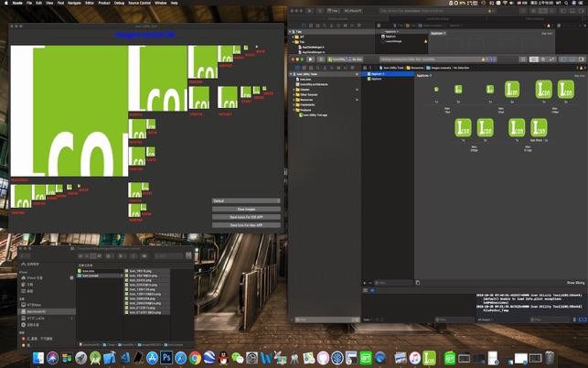The width and height of the screenshot is (588, 368).
Task: Remove selected asset with minus button
Action: pos(370,283)
